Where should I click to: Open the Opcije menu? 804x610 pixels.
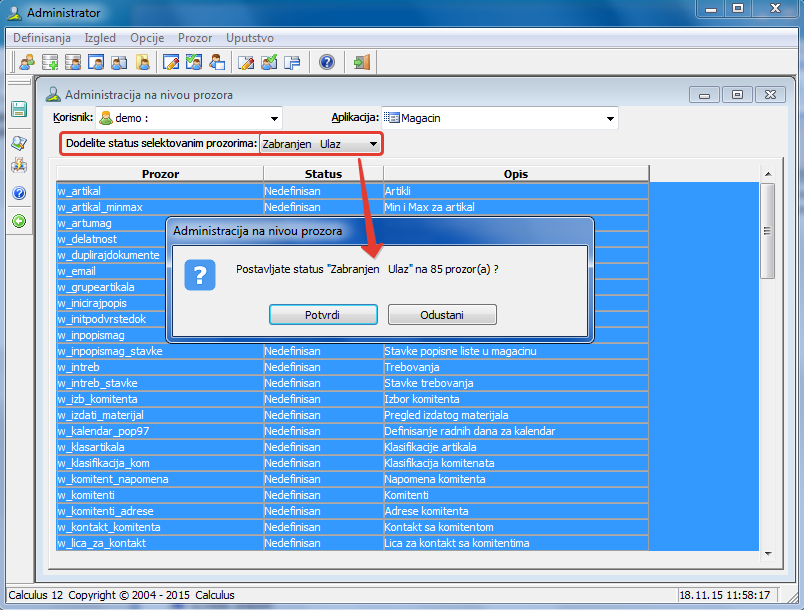147,38
